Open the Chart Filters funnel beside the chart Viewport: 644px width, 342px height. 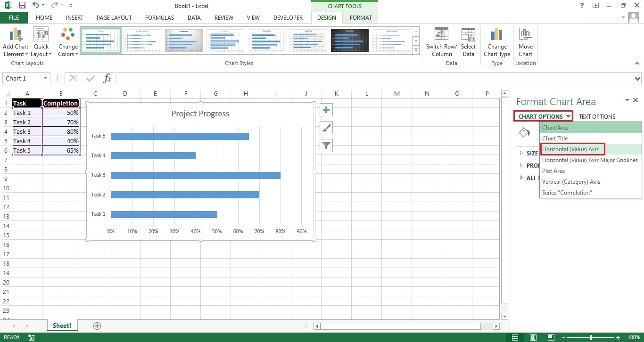(x=326, y=145)
